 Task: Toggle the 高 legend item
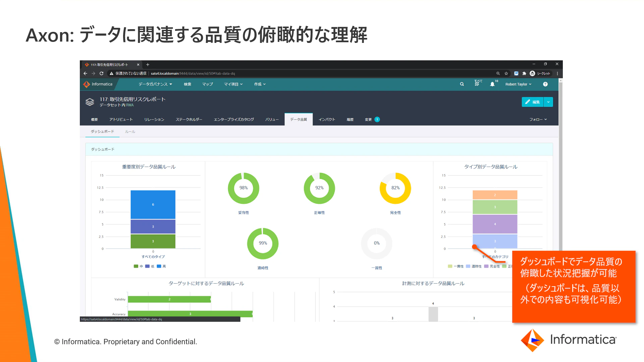pos(161,266)
